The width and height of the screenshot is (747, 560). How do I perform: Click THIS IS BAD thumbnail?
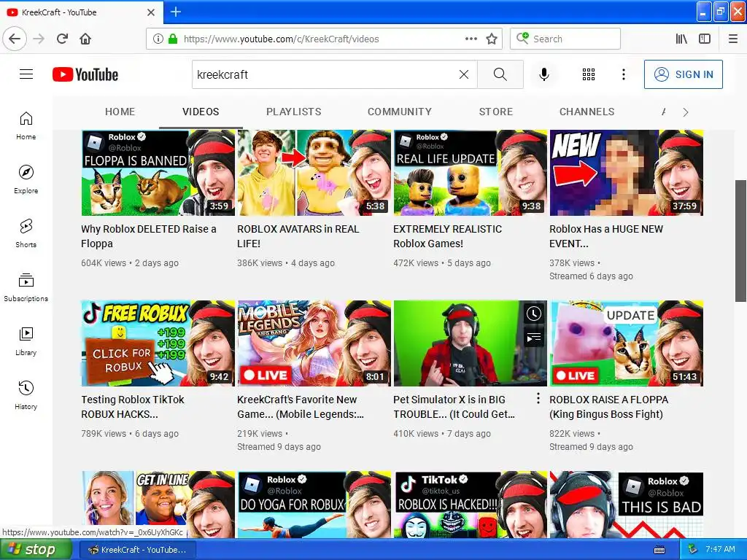627,505
